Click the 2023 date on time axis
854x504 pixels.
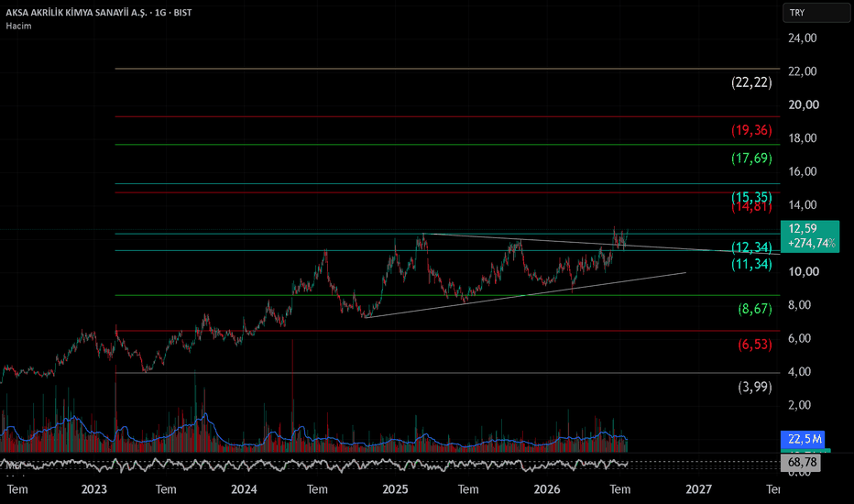tap(93, 489)
